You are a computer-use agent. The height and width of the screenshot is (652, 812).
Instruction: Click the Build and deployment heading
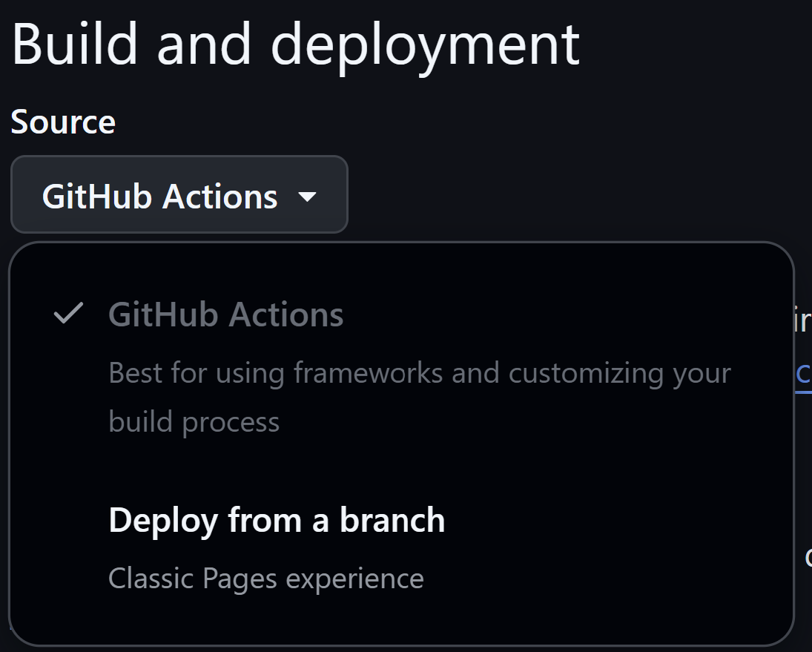tap(295, 43)
